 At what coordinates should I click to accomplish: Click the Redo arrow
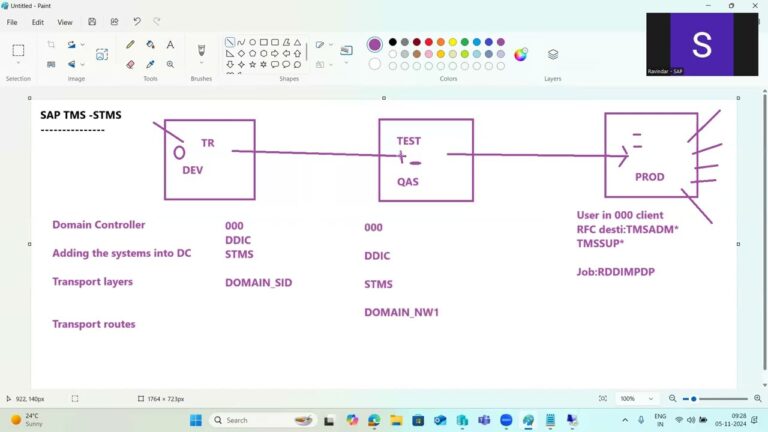(x=157, y=22)
